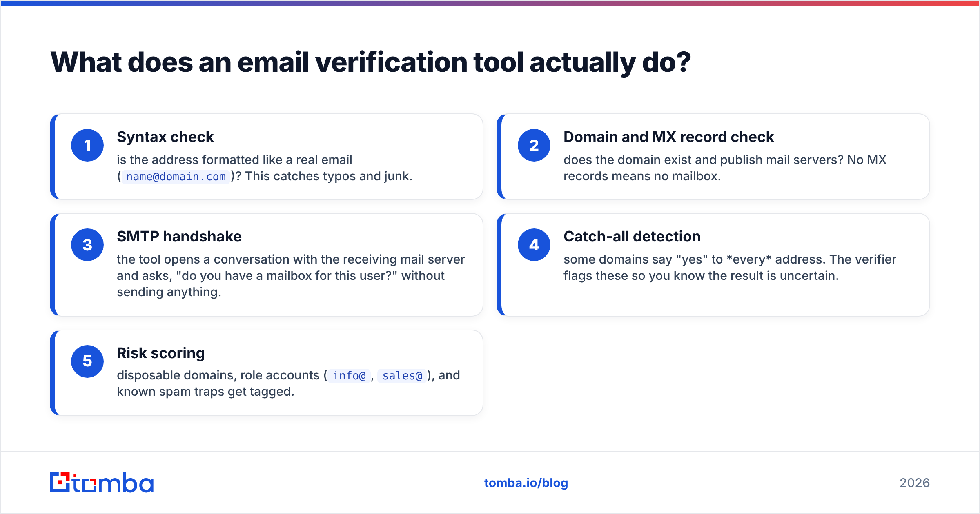Click the 2026 year in the footer
The width and height of the screenshot is (980, 514).
pyautogui.click(x=915, y=483)
